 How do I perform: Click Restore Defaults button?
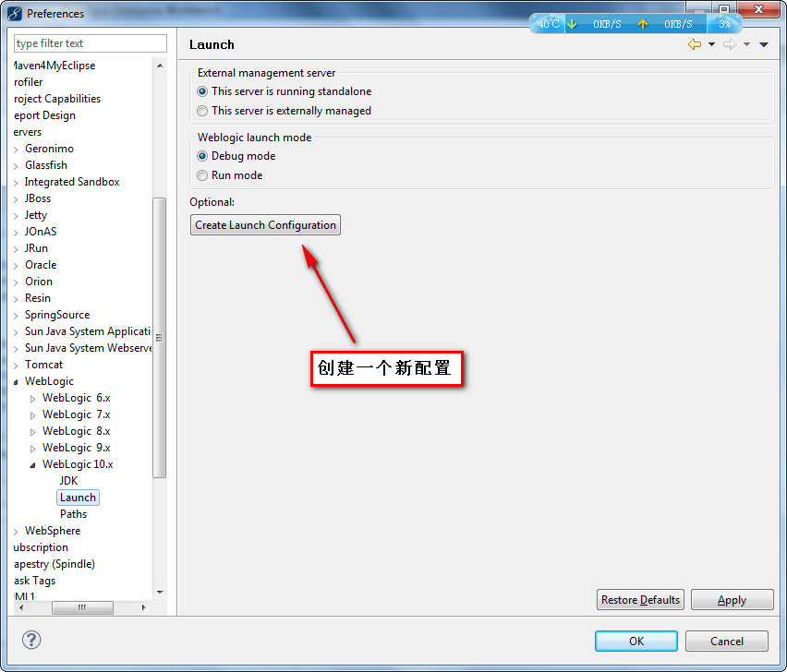(640, 600)
